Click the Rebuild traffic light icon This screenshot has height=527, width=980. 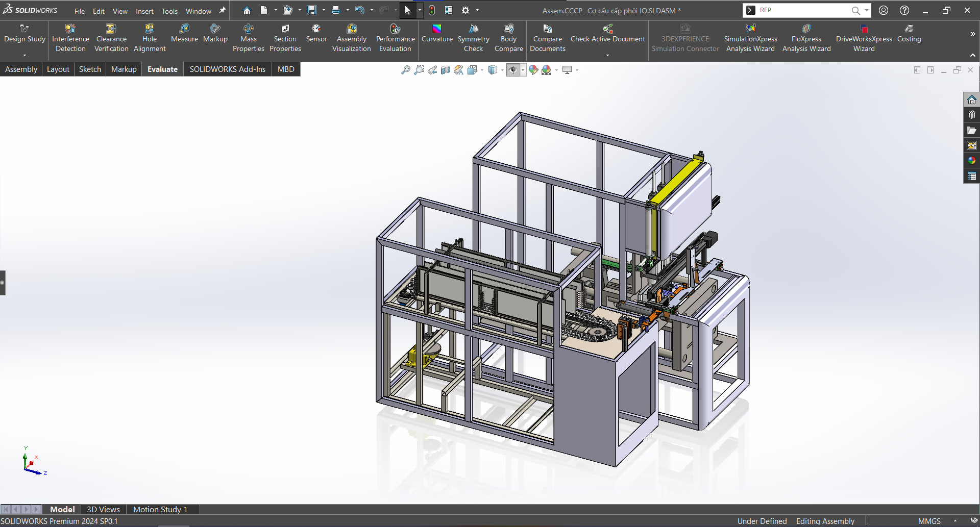[432, 10]
